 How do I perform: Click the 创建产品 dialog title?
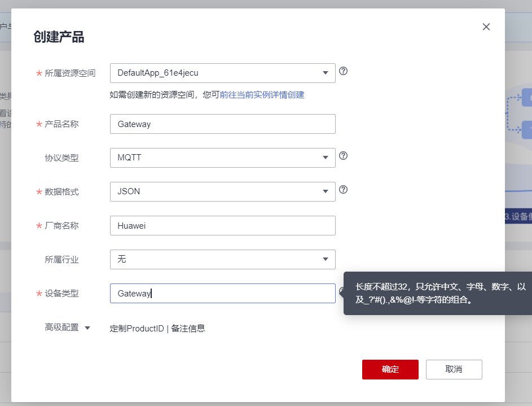(59, 37)
